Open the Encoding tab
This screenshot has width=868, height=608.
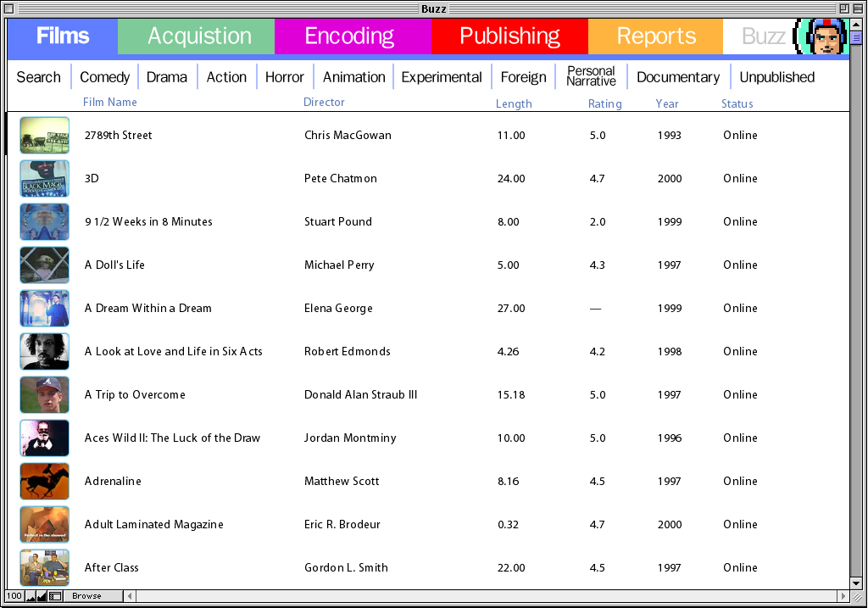353,36
